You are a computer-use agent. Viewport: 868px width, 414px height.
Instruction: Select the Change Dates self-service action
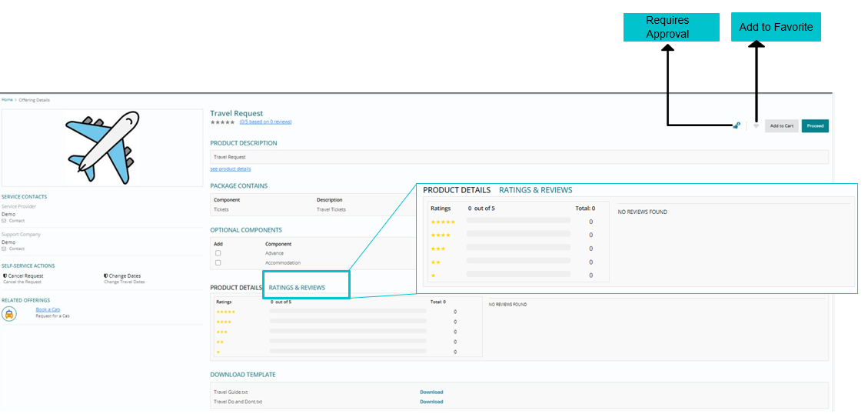point(125,275)
